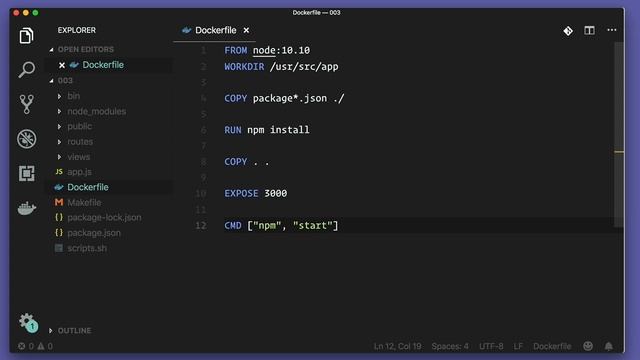Open the editor More Actions ellipsis

(x=611, y=30)
